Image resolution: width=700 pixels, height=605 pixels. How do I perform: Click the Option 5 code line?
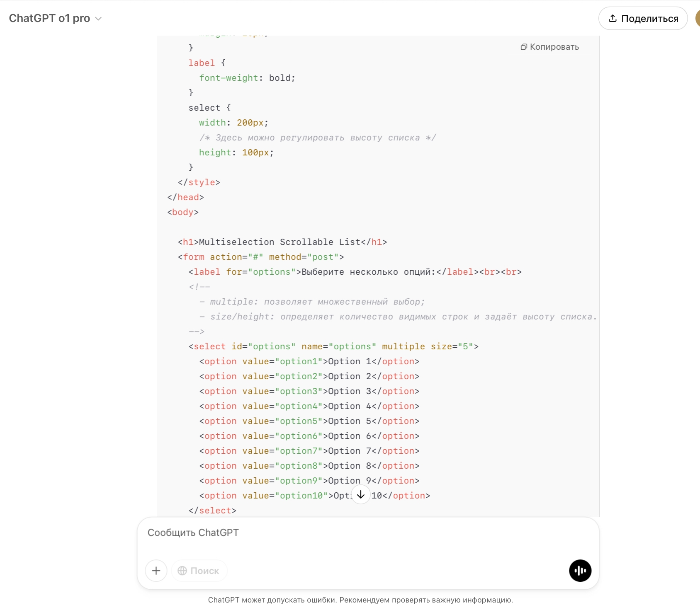309,421
